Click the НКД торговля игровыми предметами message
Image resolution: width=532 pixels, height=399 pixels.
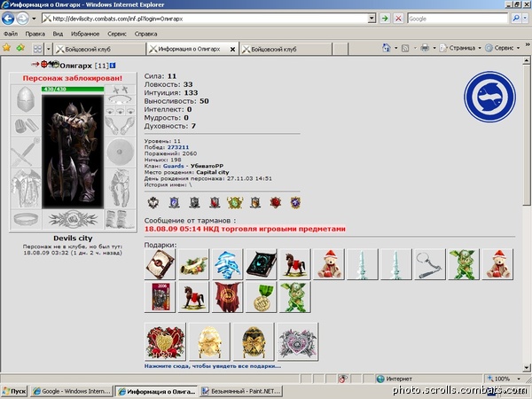click(x=245, y=229)
